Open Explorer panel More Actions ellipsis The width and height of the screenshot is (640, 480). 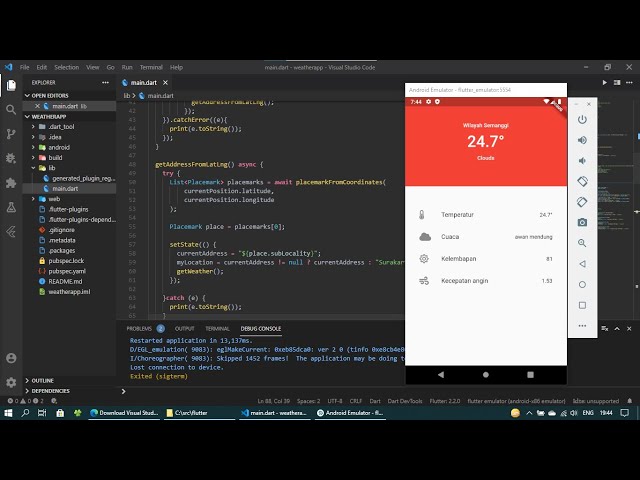point(105,82)
